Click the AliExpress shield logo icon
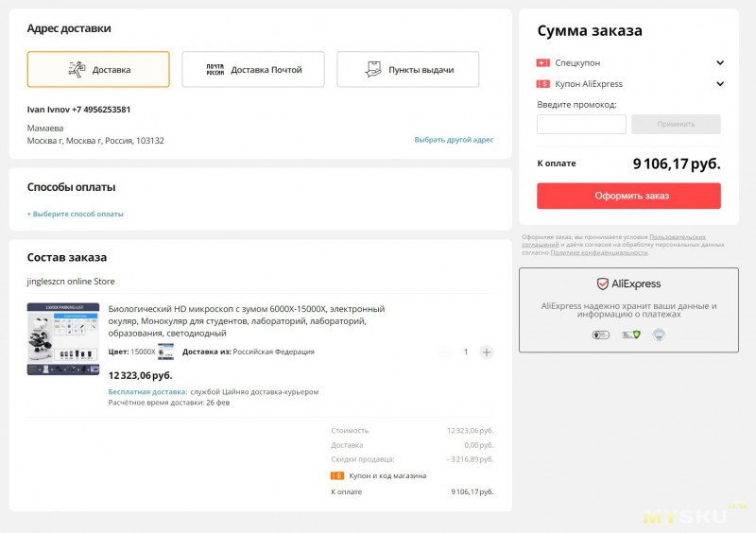 point(602,284)
